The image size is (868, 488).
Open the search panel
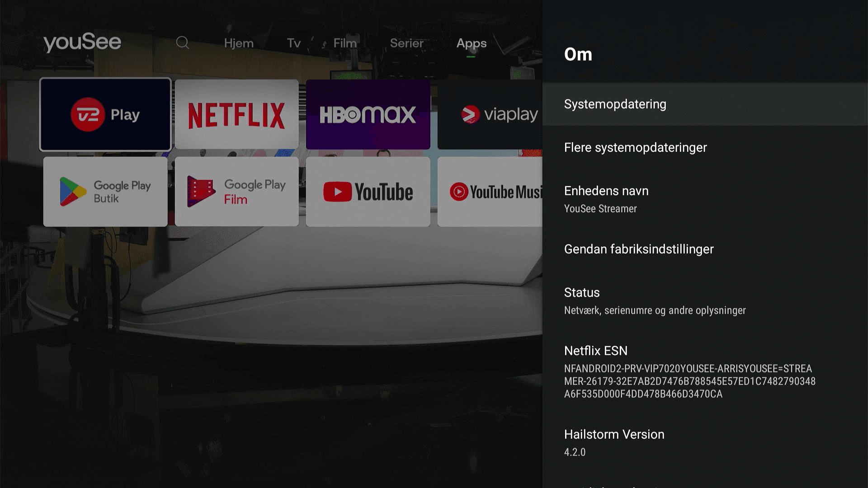183,42
